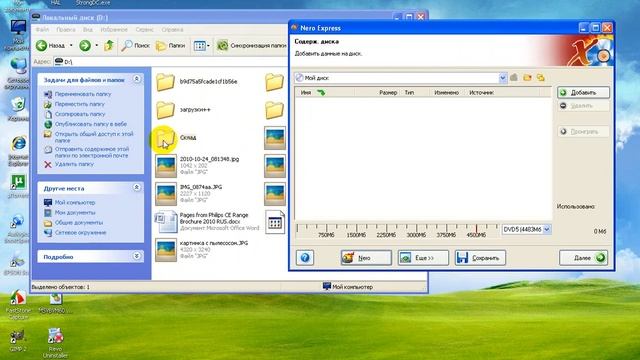Viewport: 640px width, 360px height.
Task: Click Скопировать папку task link
Action: coord(80,114)
